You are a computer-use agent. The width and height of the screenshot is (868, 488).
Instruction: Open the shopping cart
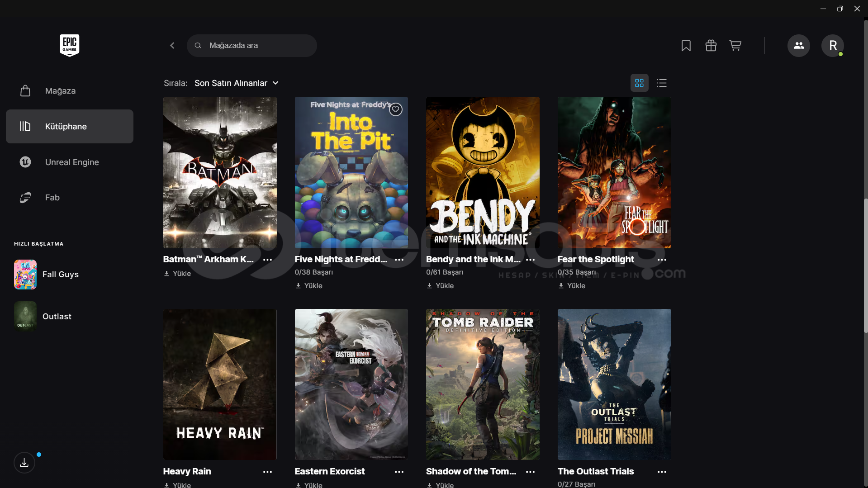coord(735,46)
